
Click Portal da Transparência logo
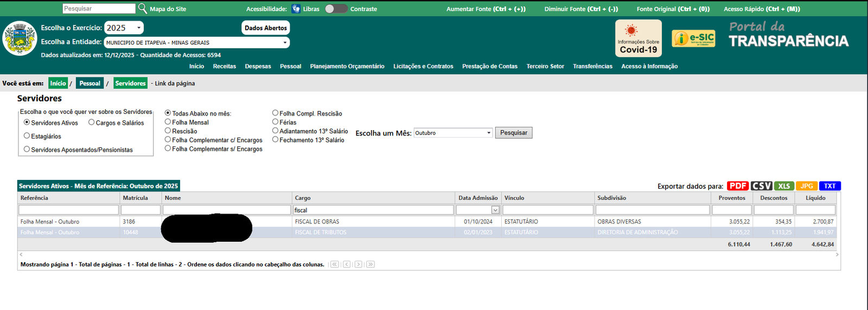tap(788, 35)
